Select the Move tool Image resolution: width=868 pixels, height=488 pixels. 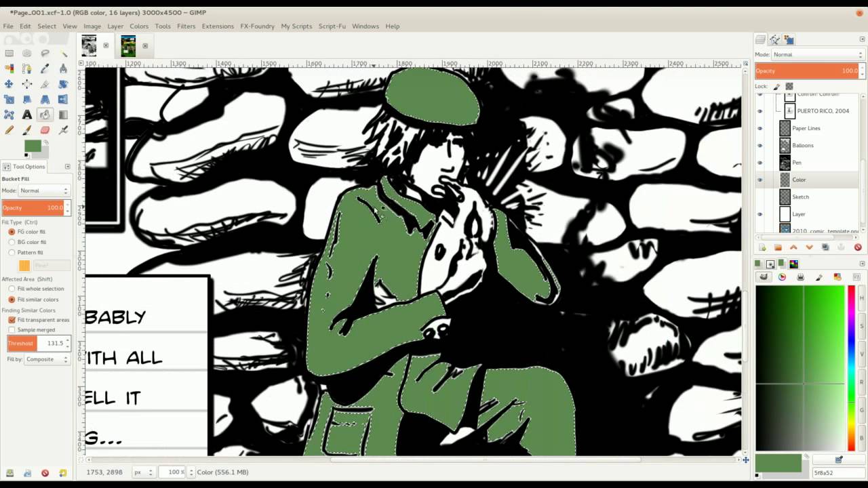click(x=9, y=84)
